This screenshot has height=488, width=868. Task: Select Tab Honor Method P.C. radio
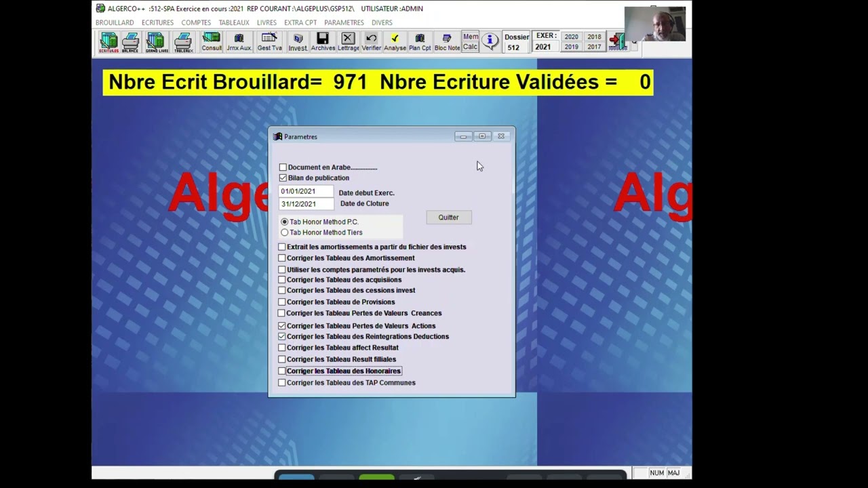284,222
